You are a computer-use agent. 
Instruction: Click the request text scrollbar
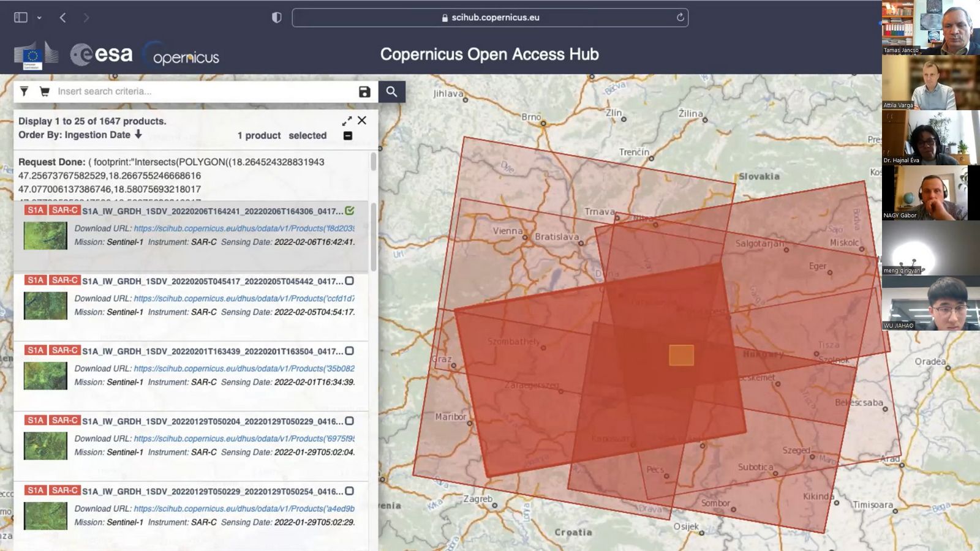[374, 162]
